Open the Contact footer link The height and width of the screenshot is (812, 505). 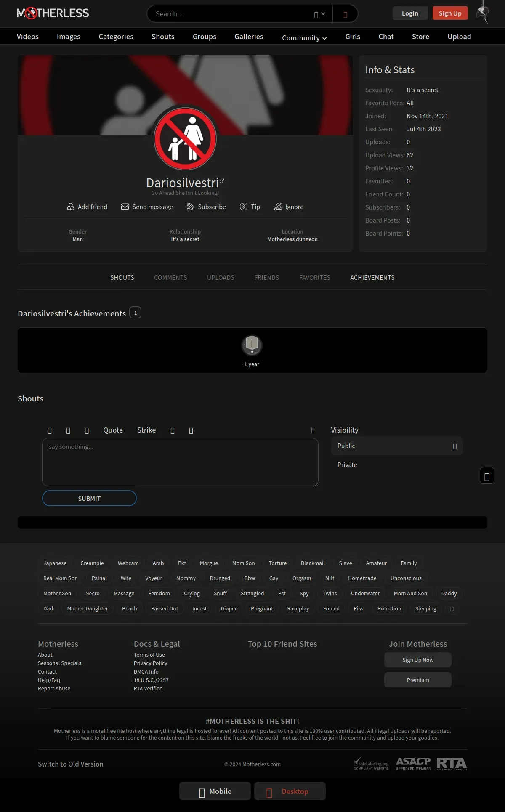47,672
